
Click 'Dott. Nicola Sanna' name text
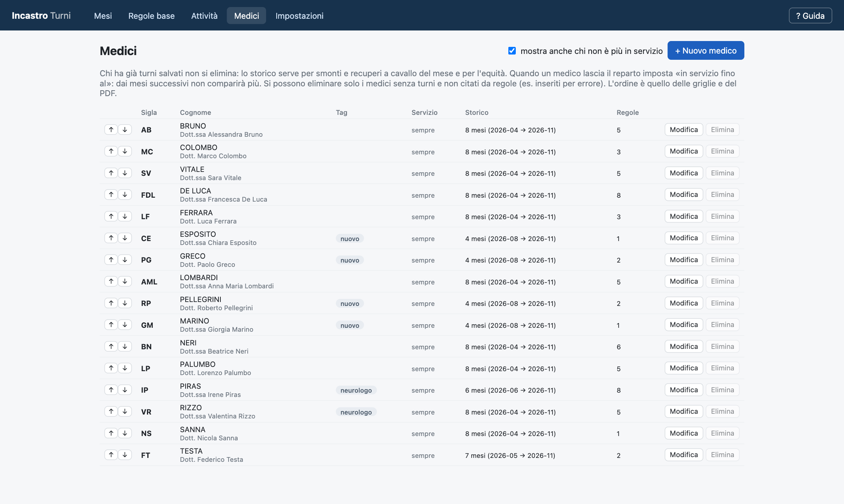[x=209, y=438]
